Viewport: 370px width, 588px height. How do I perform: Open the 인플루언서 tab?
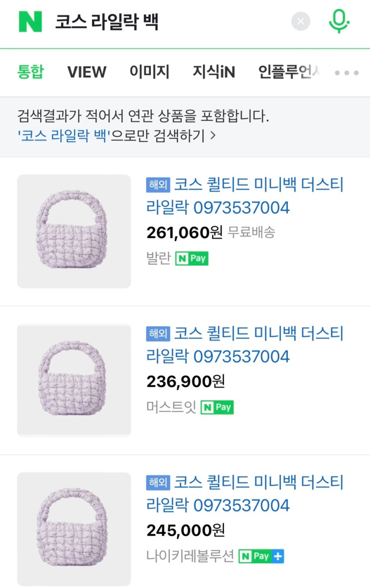coord(289,72)
